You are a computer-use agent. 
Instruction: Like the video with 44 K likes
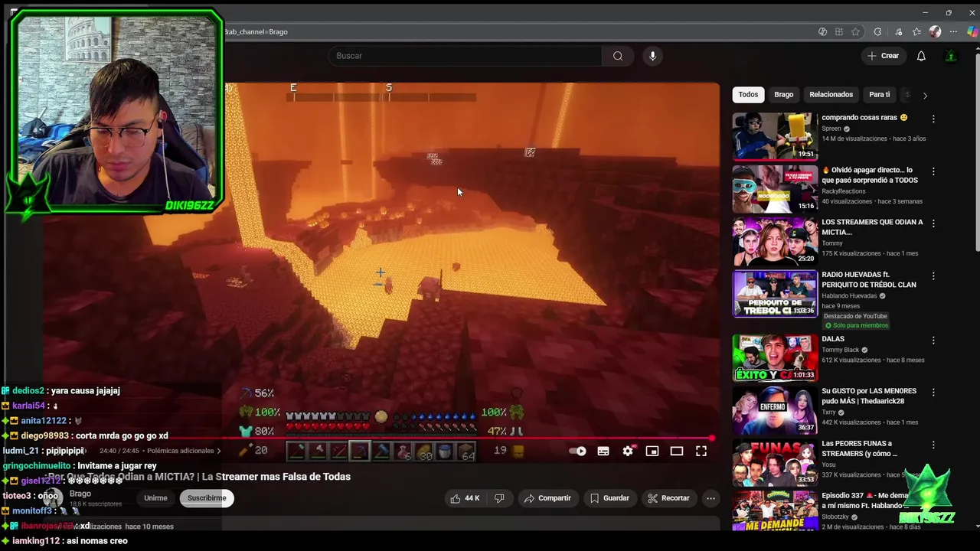[x=465, y=498]
